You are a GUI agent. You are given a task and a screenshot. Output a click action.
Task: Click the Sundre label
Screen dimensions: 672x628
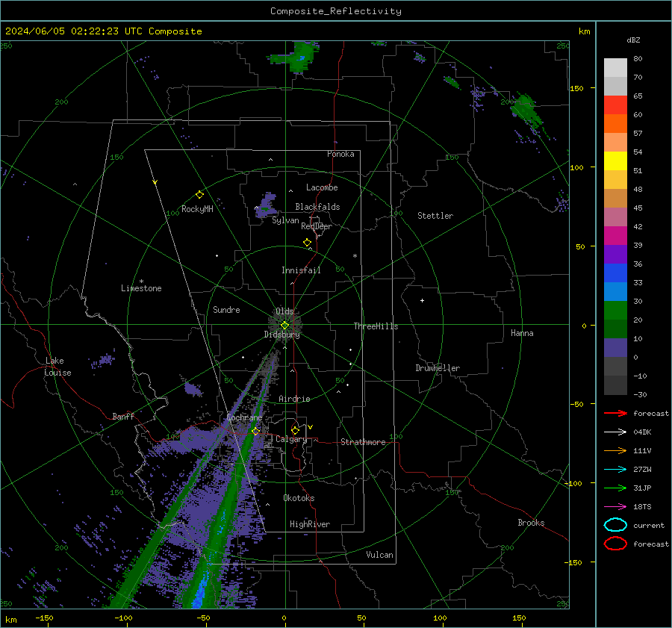(x=226, y=309)
